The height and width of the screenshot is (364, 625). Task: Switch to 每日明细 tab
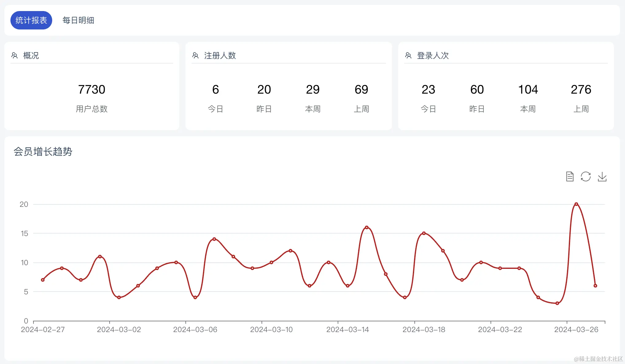click(78, 20)
